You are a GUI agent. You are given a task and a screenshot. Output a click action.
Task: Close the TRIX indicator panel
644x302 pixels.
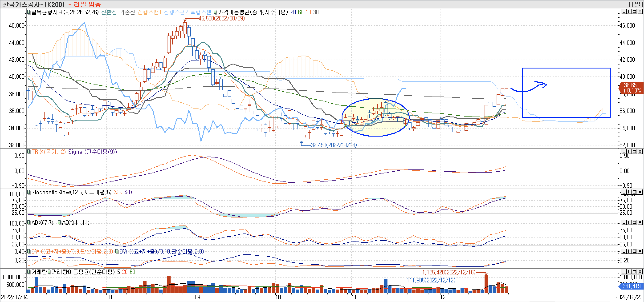click(x=640, y=151)
